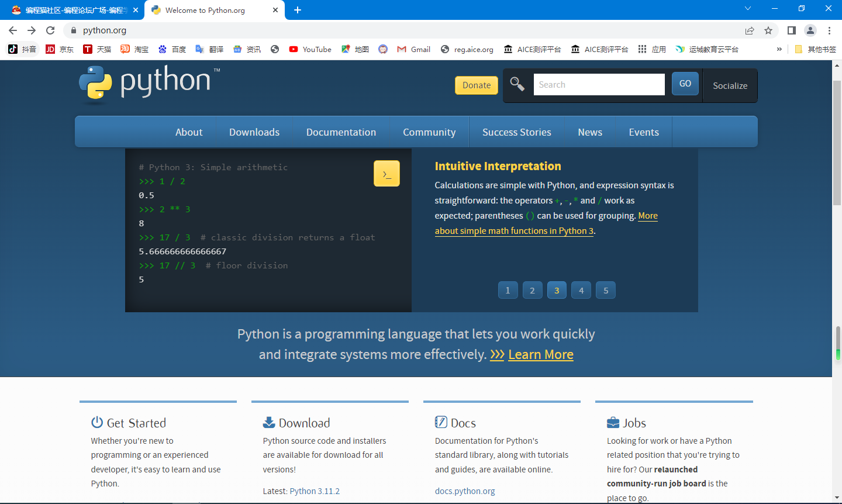Open the Python 3.11.2 download link
This screenshot has width=842, height=504.
315,491
